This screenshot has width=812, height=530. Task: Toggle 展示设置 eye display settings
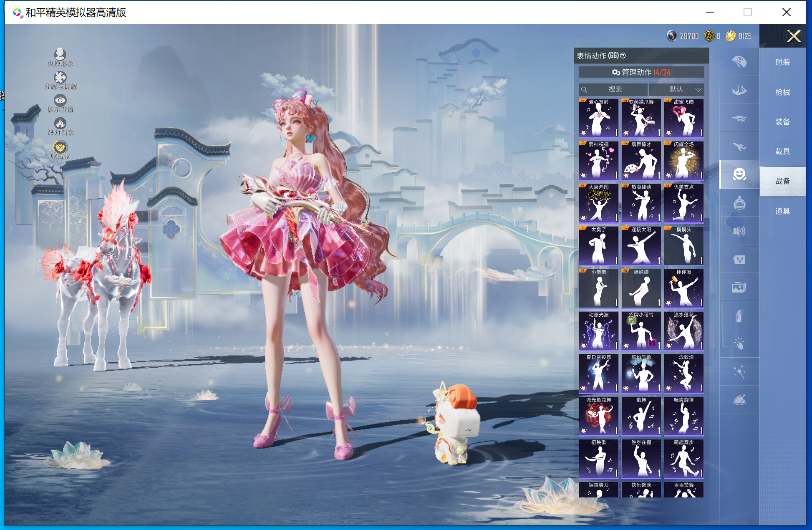60,101
